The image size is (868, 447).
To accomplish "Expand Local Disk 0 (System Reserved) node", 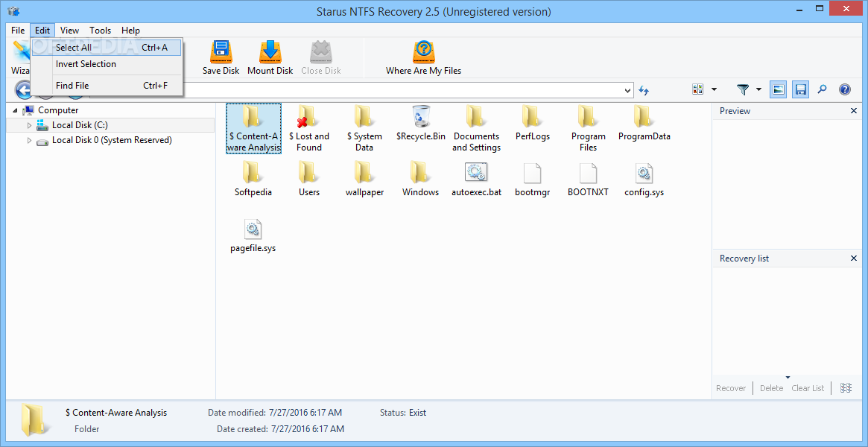I will (x=29, y=141).
